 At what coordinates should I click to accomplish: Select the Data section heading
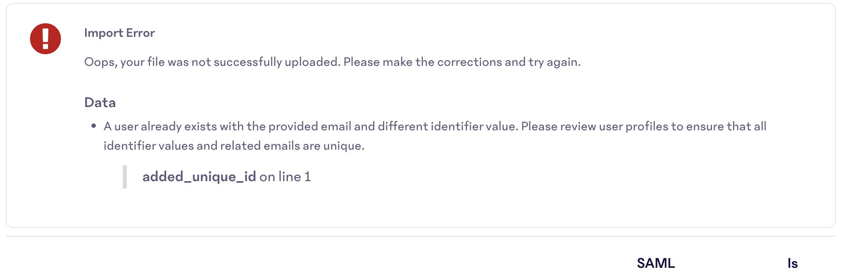100,103
